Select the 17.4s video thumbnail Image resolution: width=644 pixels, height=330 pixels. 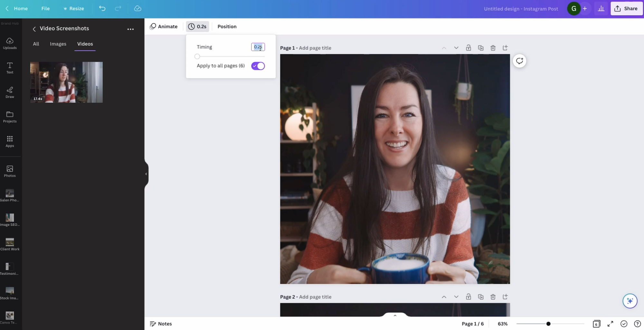[x=66, y=82]
